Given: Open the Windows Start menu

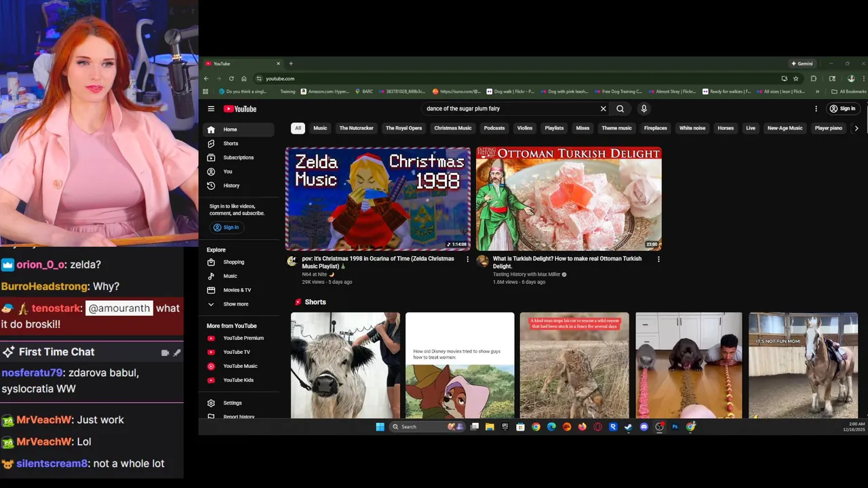Looking at the screenshot, I should [380, 427].
